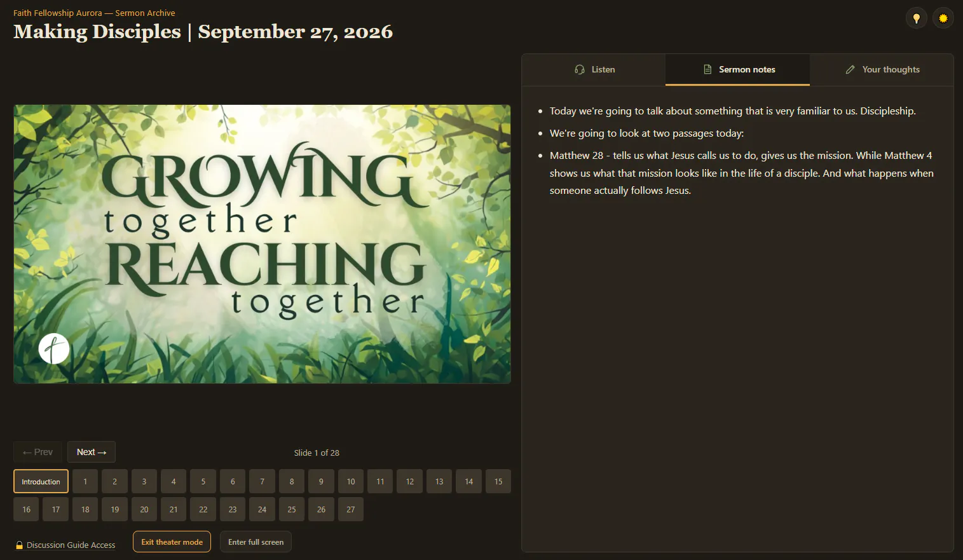This screenshot has height=560, width=963.
Task: Jump to slide 2
Action: (114, 481)
